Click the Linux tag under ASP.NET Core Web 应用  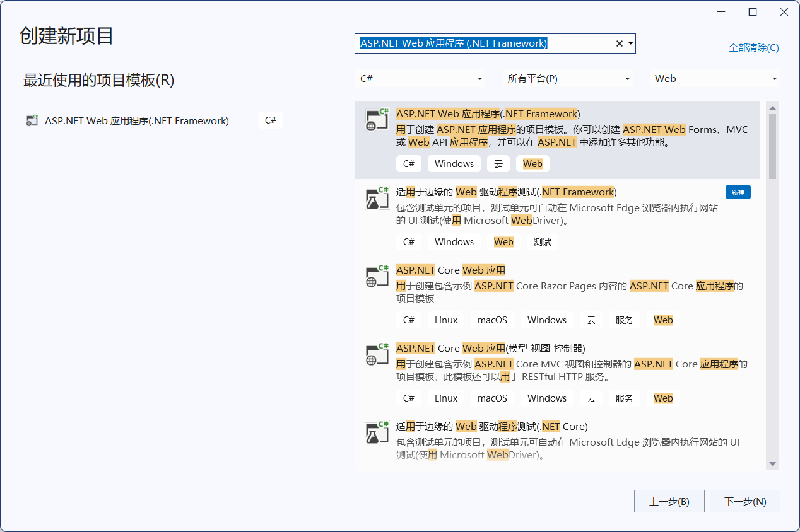click(446, 320)
